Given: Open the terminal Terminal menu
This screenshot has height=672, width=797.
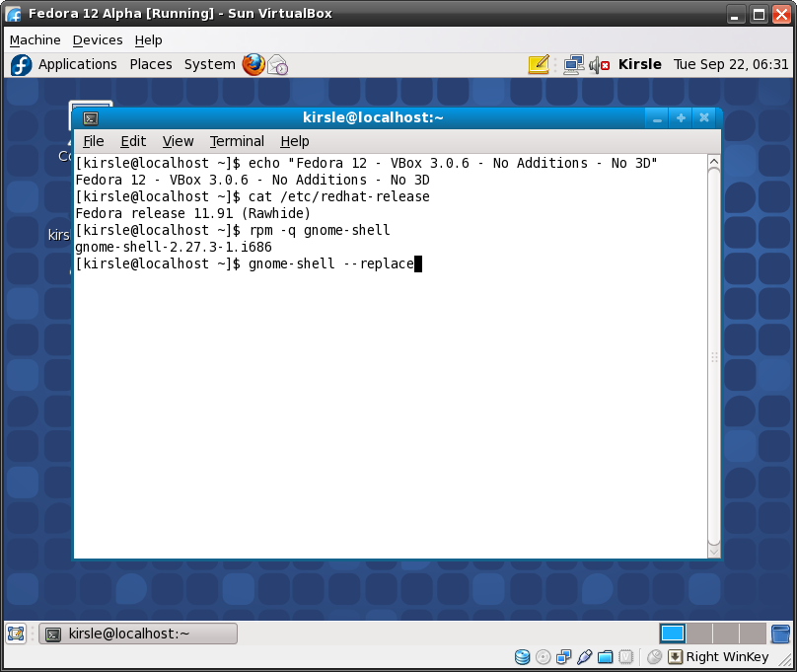Looking at the screenshot, I should click(237, 141).
